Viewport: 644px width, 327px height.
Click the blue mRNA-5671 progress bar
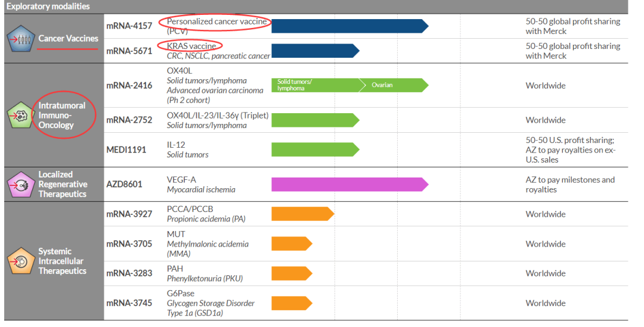[x=315, y=51]
